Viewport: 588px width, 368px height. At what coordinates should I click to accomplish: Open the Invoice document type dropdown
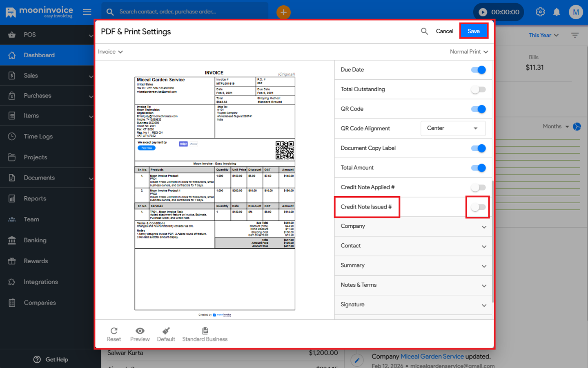tap(110, 52)
